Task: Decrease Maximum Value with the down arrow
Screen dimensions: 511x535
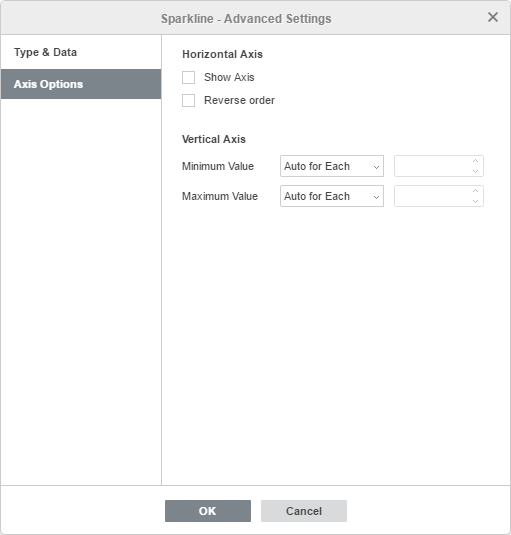Action: 475,201
